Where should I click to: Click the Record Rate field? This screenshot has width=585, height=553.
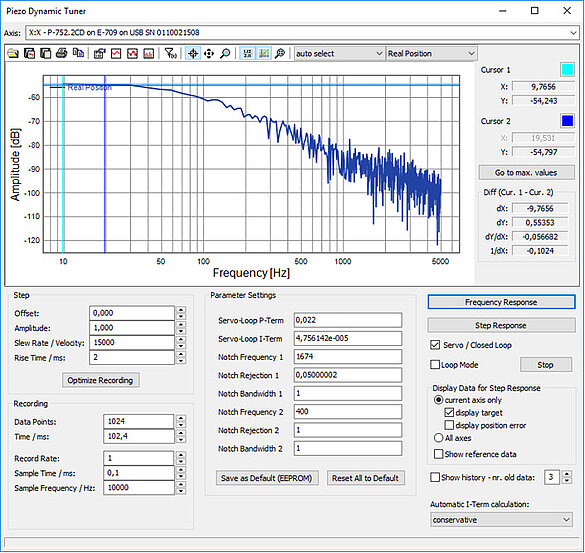point(138,458)
